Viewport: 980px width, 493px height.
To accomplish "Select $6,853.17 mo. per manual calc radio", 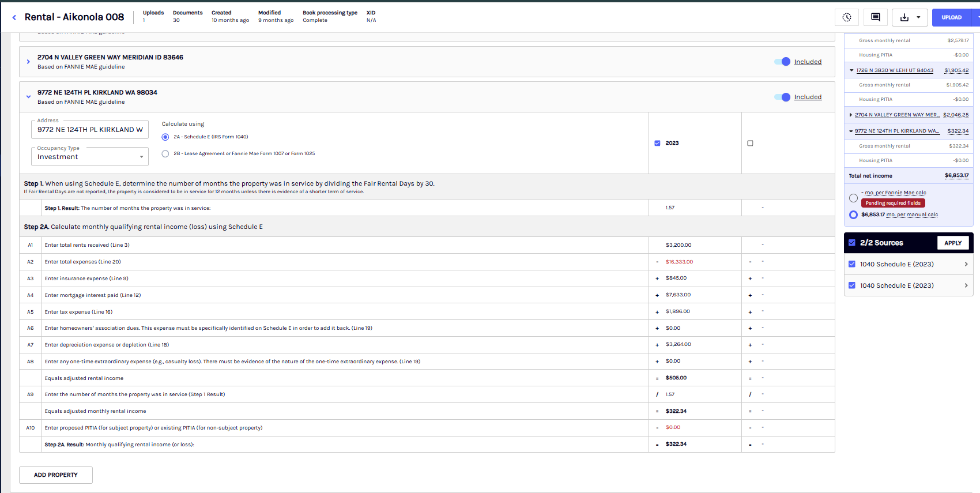I will [853, 214].
